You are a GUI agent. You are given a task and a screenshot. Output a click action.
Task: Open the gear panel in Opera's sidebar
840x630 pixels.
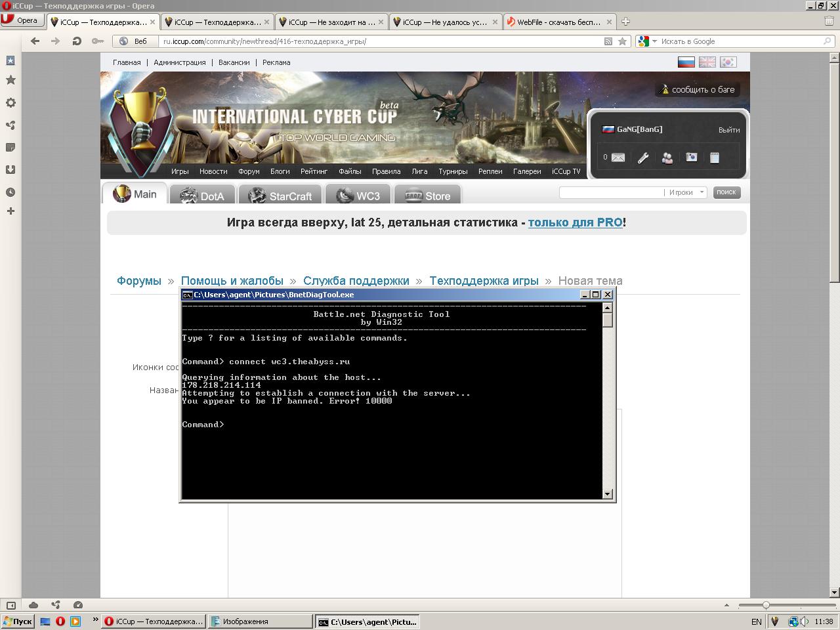coord(10,103)
